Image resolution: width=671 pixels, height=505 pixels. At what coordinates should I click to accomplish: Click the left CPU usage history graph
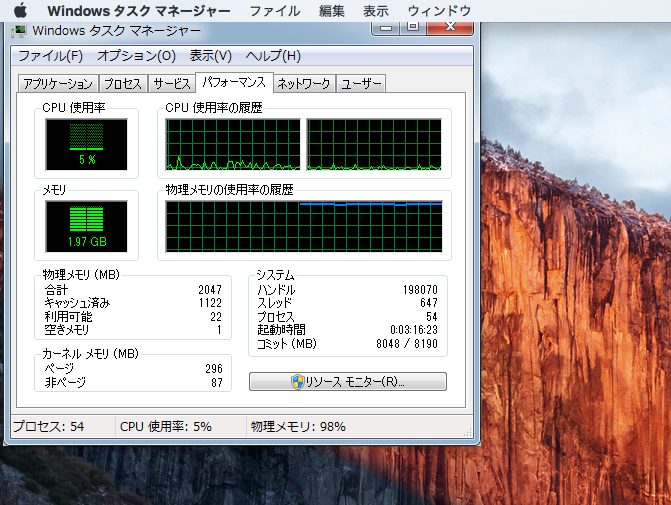(x=233, y=145)
